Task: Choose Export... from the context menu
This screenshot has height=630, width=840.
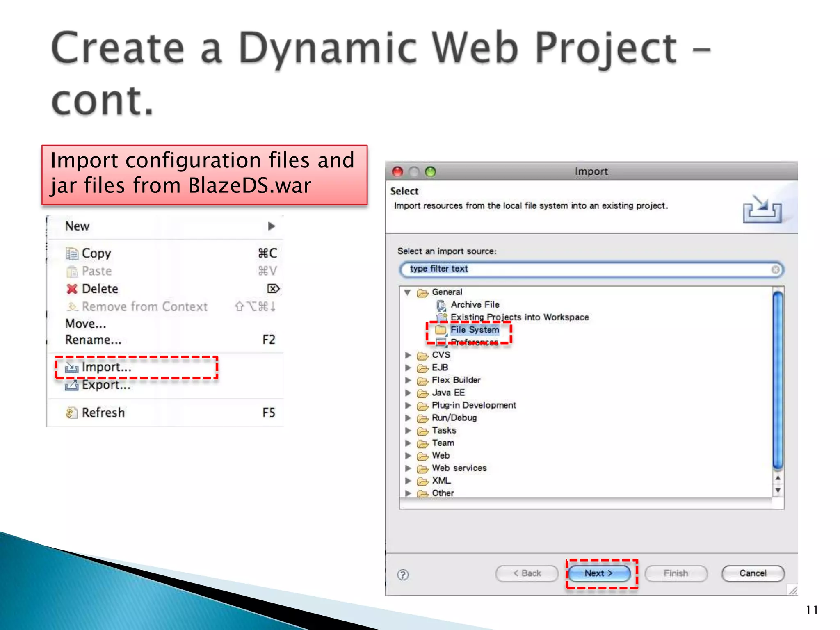Action: (x=166, y=385)
